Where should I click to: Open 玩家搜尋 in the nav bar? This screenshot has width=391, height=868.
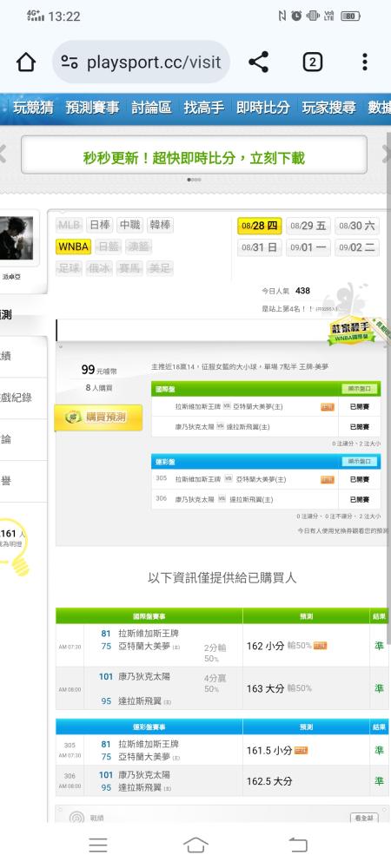pyautogui.click(x=329, y=108)
